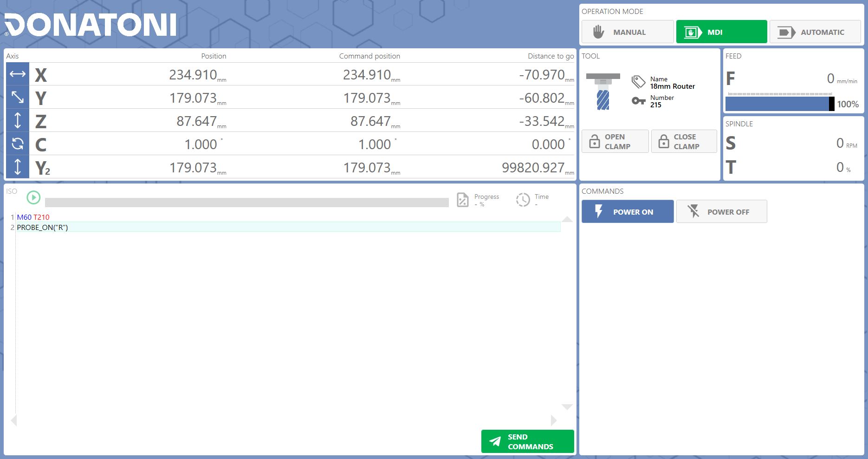
Task: Click the Progress percentage document icon
Action: (x=463, y=200)
